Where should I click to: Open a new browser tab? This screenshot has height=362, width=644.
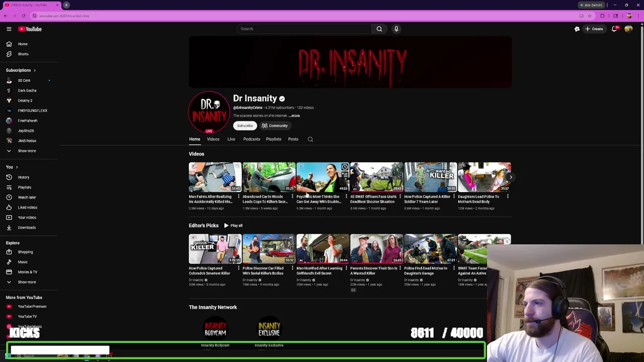66,5
